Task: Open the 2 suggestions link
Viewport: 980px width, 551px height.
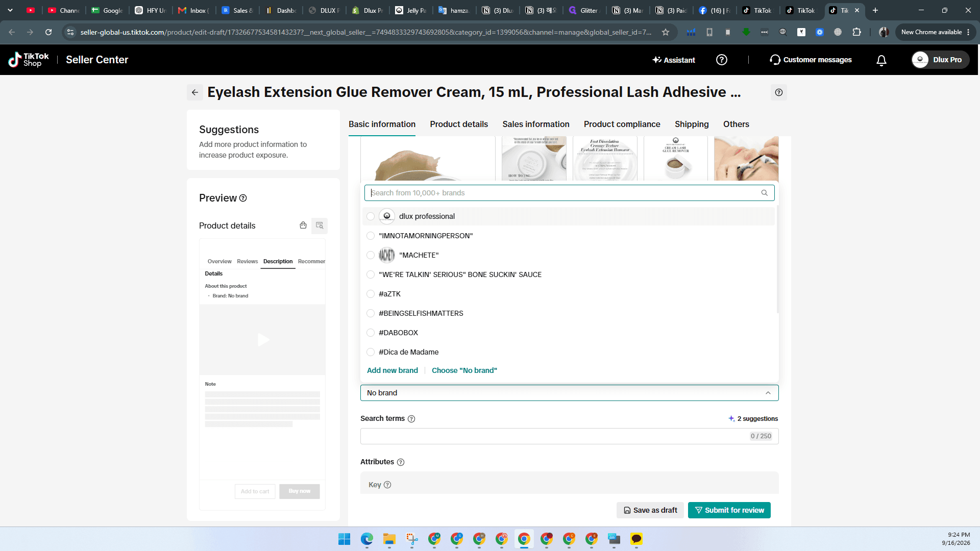Action: click(x=753, y=419)
